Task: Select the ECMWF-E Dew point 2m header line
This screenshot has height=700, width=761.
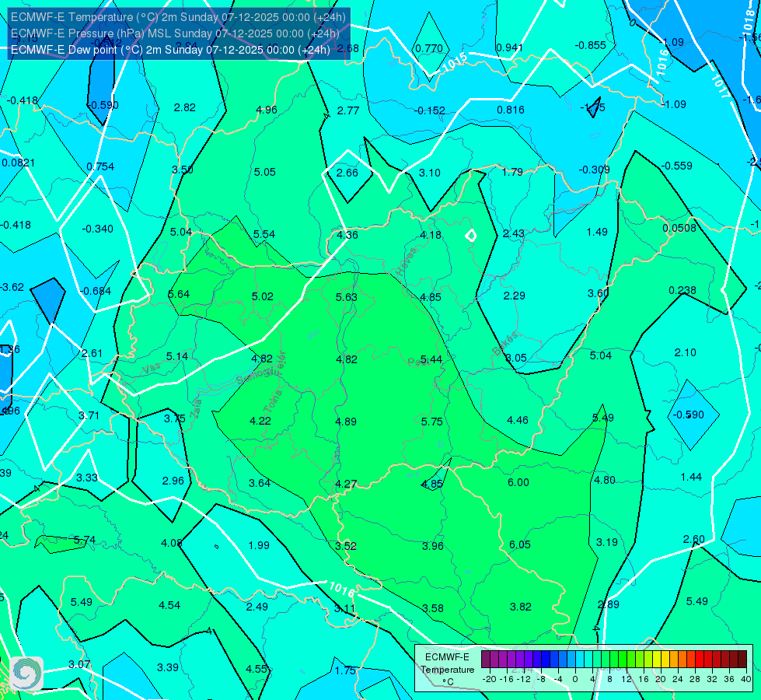Action: click(x=170, y=50)
